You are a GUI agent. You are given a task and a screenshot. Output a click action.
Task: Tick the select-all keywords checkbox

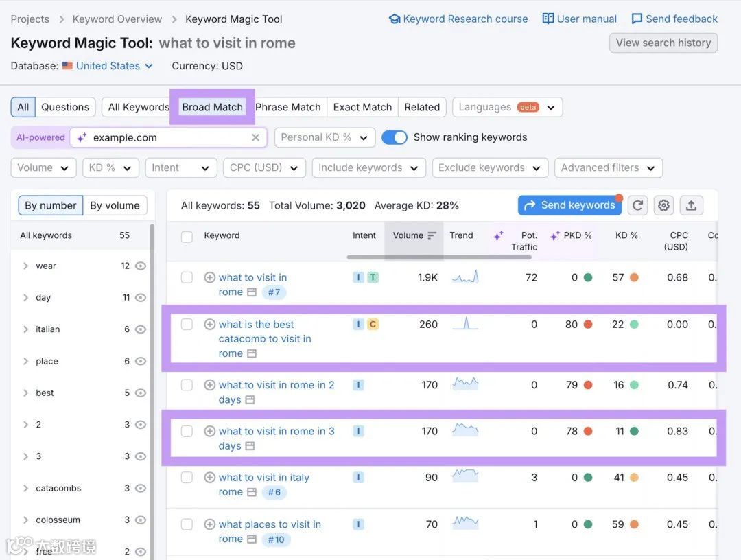tap(187, 237)
